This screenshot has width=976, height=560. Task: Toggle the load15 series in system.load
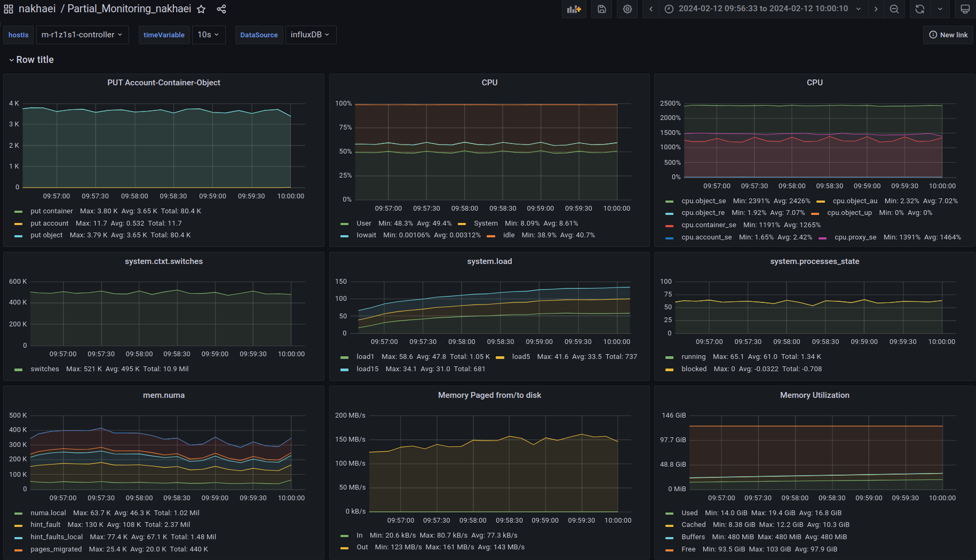tap(367, 369)
